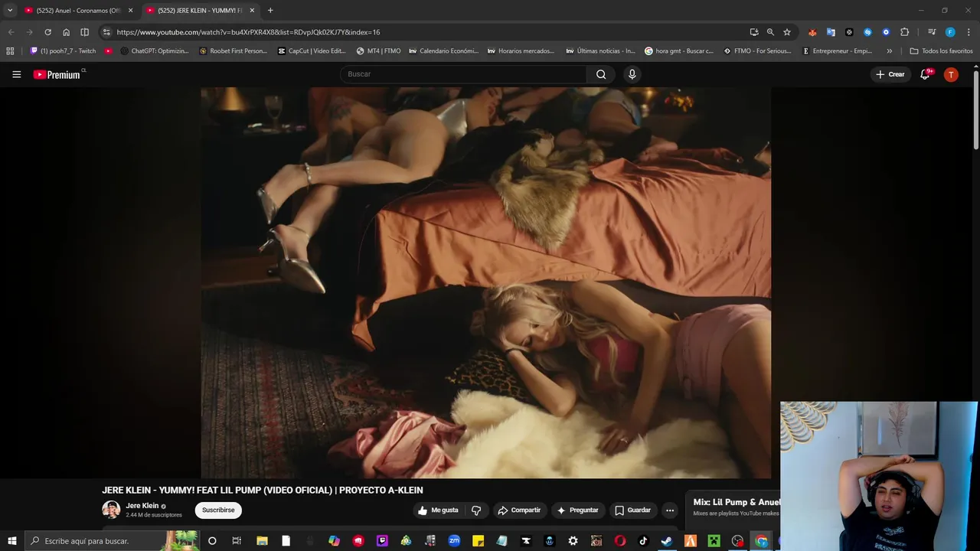The height and width of the screenshot is (551, 980).
Task: Open the Chrome three-dot menu
Action: (x=969, y=32)
